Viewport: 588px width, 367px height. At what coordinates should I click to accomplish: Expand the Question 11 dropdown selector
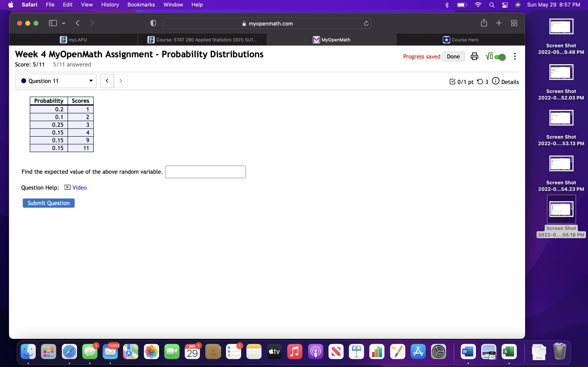click(56, 81)
